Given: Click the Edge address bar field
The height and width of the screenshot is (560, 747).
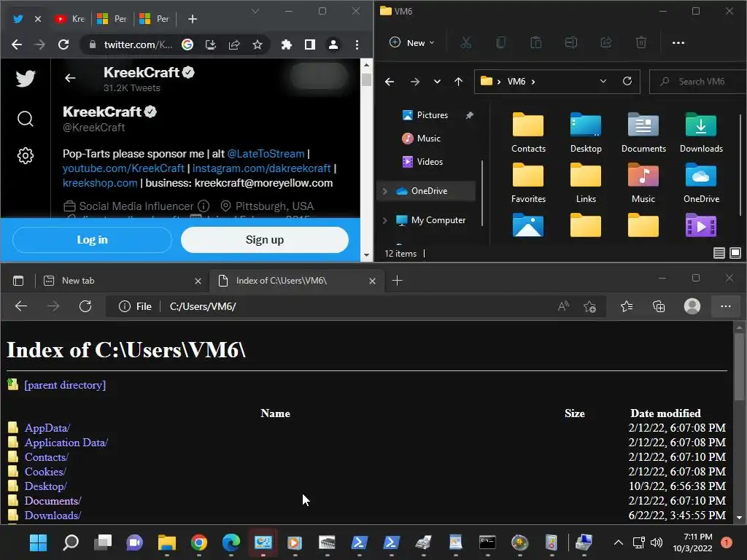Looking at the screenshot, I should (356, 307).
